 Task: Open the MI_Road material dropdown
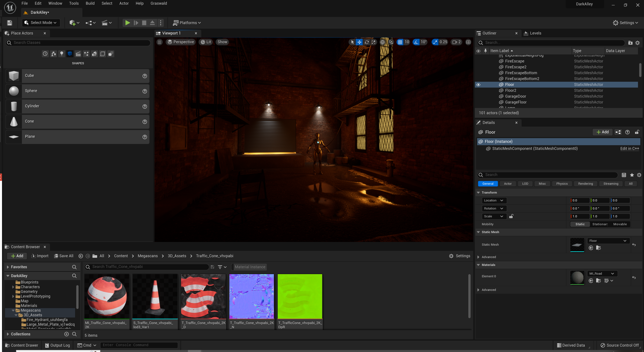601,273
